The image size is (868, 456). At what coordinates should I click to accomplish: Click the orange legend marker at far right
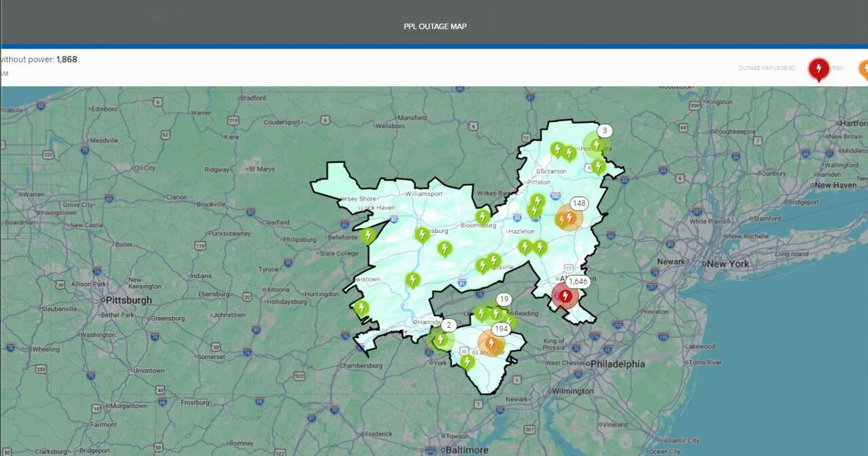click(x=864, y=67)
